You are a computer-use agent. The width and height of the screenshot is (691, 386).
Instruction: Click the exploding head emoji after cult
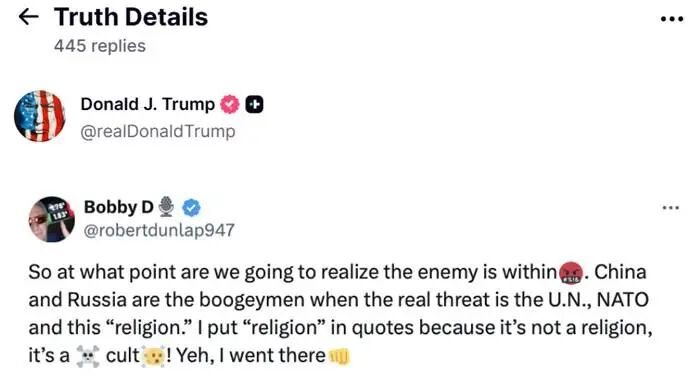(153, 356)
